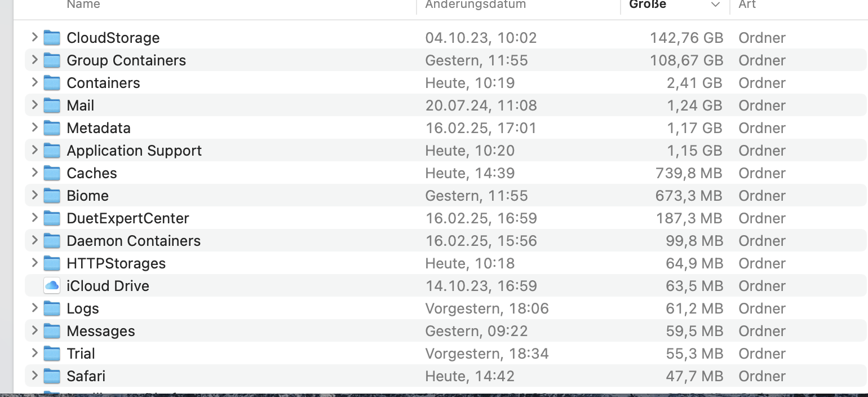Click the Mail folder icon
This screenshot has height=397, width=868.
coord(52,105)
